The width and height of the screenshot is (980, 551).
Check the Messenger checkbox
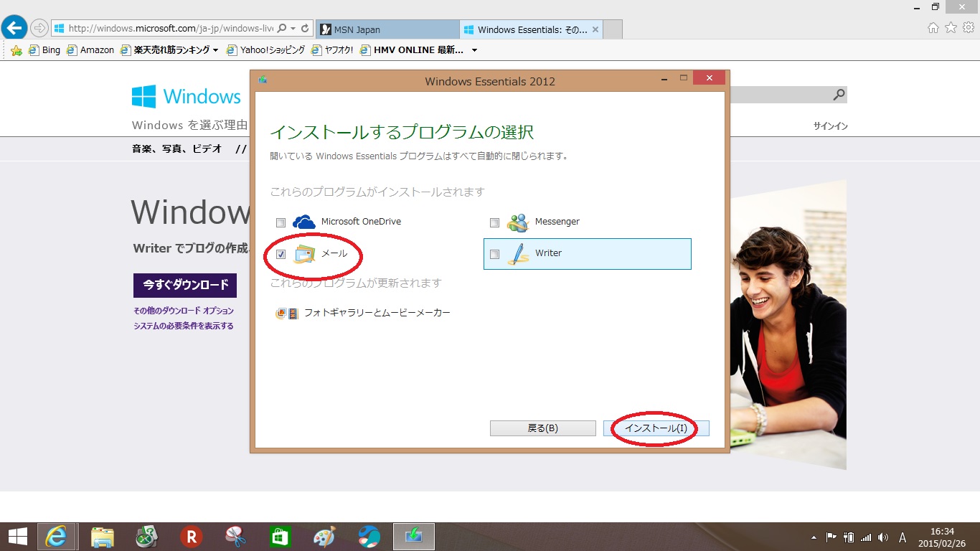494,222
